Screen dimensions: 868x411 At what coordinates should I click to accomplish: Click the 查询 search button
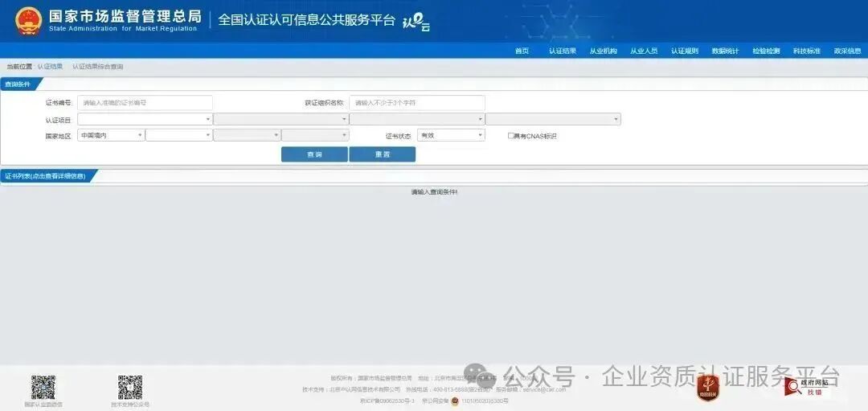314,154
